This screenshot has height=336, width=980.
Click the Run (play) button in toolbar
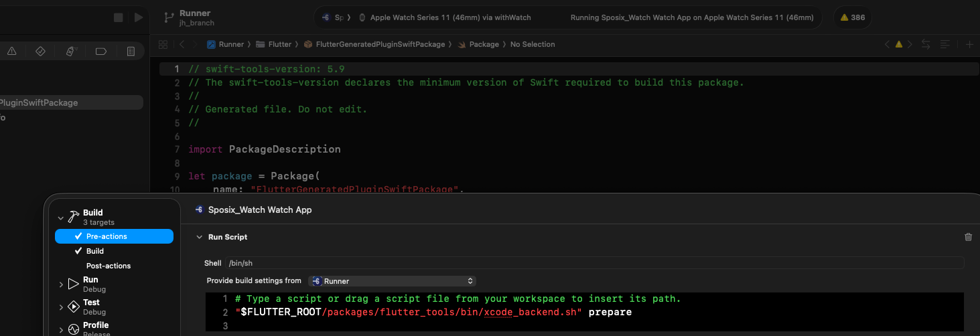[139, 17]
